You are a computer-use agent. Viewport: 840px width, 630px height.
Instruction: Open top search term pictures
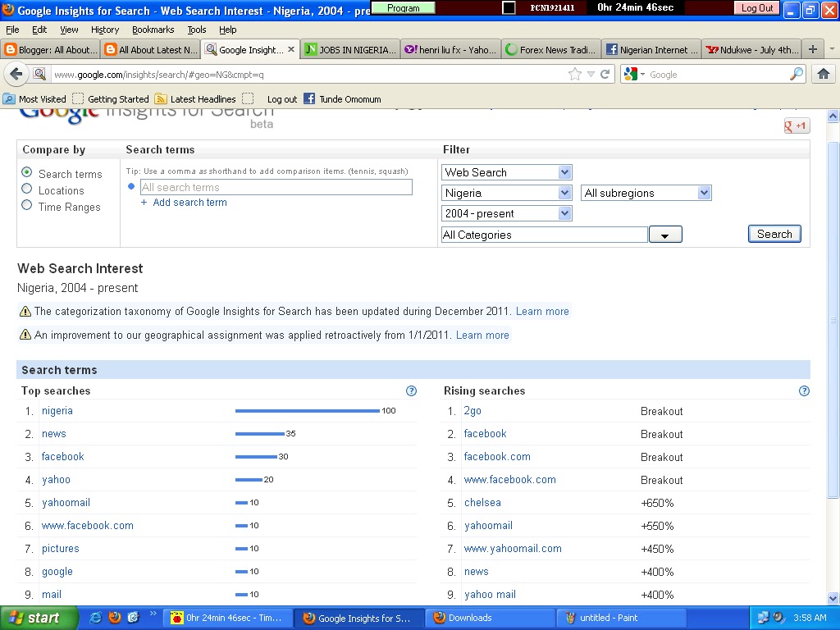click(61, 549)
